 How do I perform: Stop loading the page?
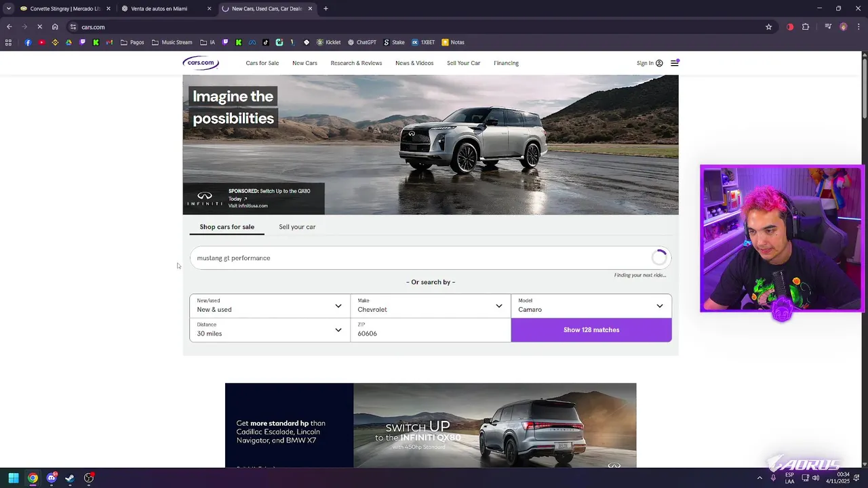point(39,27)
